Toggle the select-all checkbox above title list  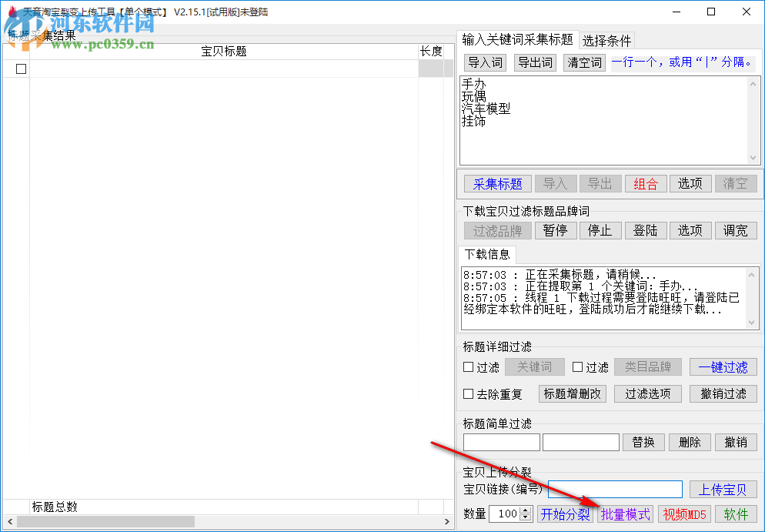19,68
